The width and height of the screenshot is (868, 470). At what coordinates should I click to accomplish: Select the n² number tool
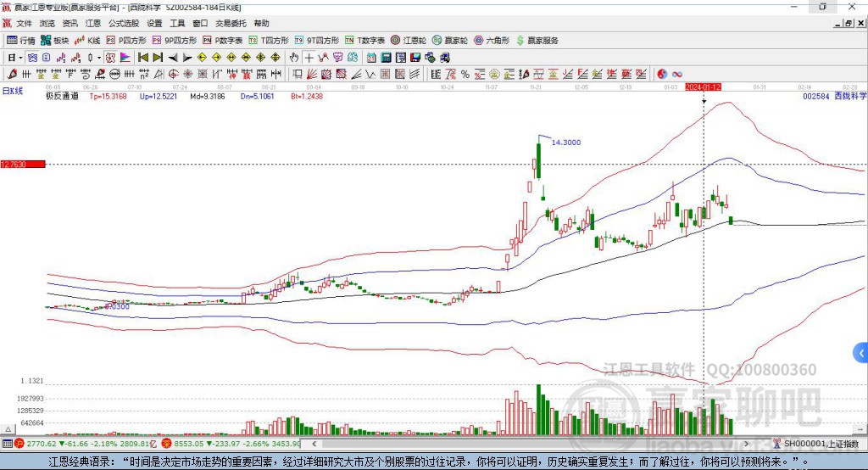[x=144, y=74]
